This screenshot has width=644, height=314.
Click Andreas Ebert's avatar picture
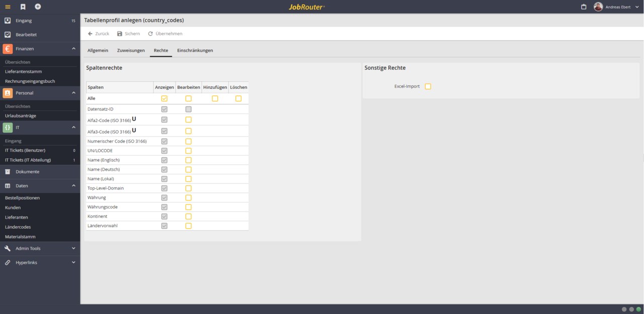click(x=598, y=7)
